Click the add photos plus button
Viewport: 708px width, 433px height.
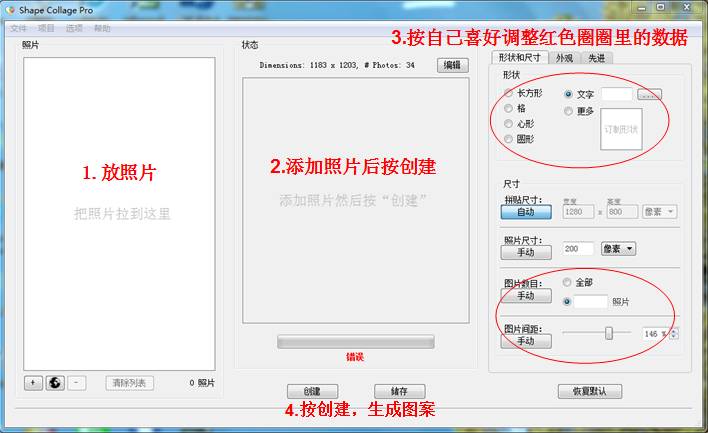33,383
